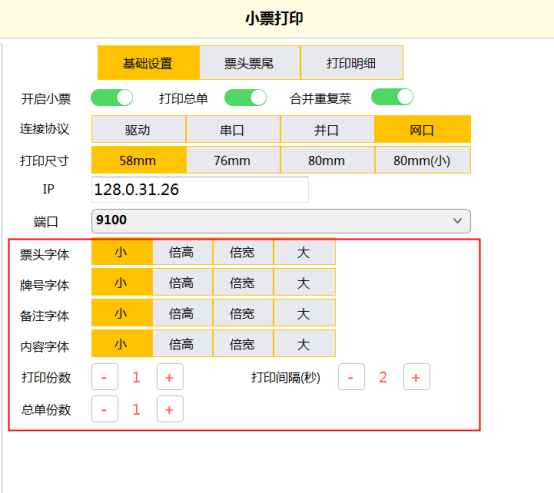Disable the 合并重复菜 switch
The width and height of the screenshot is (554, 493).
tap(392, 97)
